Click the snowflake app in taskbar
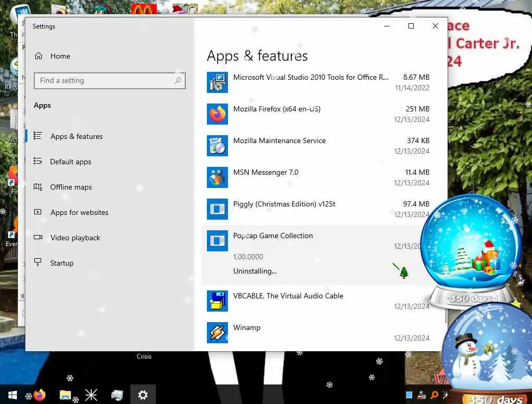The image size is (532, 404). tap(91, 395)
